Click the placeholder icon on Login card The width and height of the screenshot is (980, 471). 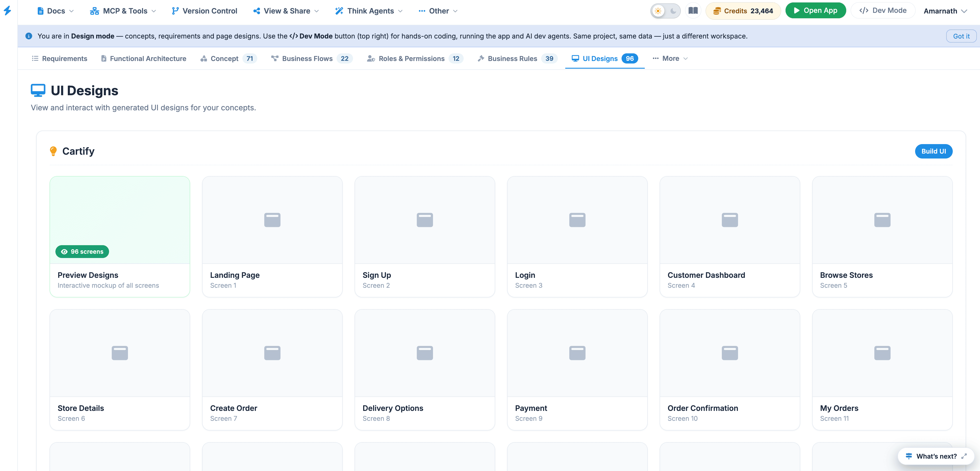[x=577, y=220]
